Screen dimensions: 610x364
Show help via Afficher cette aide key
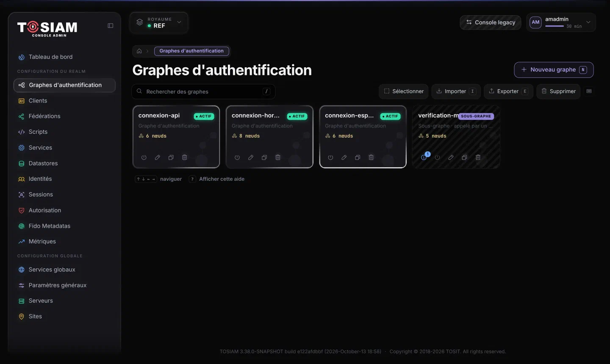(x=192, y=179)
